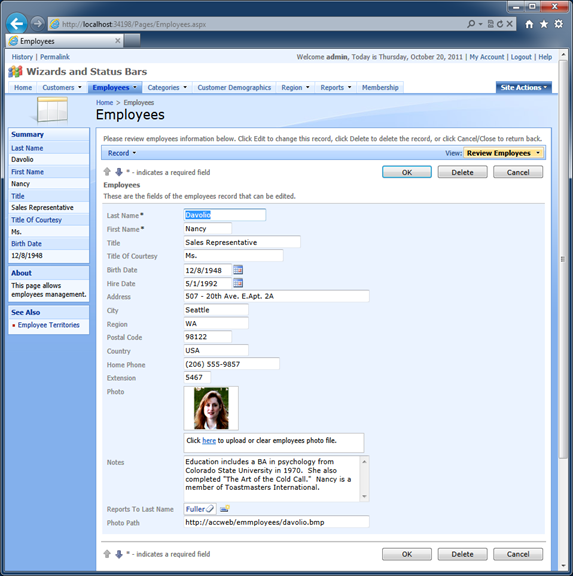
Task: Click the Address input field
Action: pyautogui.click(x=276, y=296)
